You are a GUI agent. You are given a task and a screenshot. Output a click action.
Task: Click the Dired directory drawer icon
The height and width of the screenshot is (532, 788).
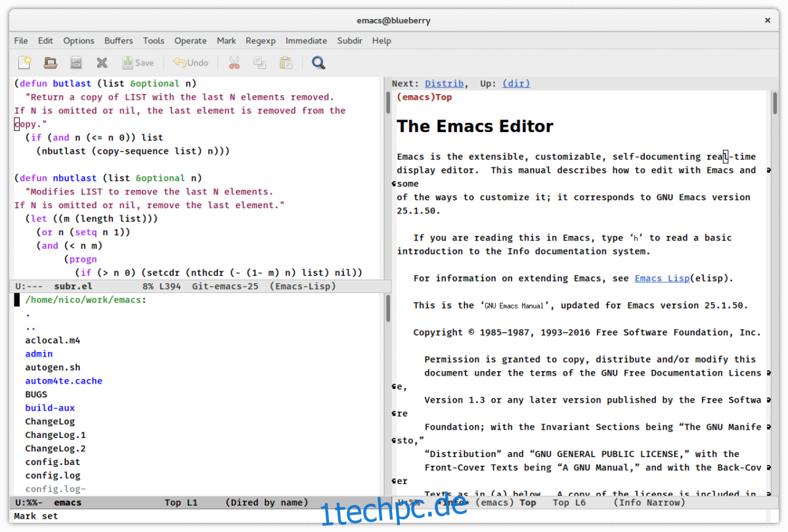[x=76, y=63]
